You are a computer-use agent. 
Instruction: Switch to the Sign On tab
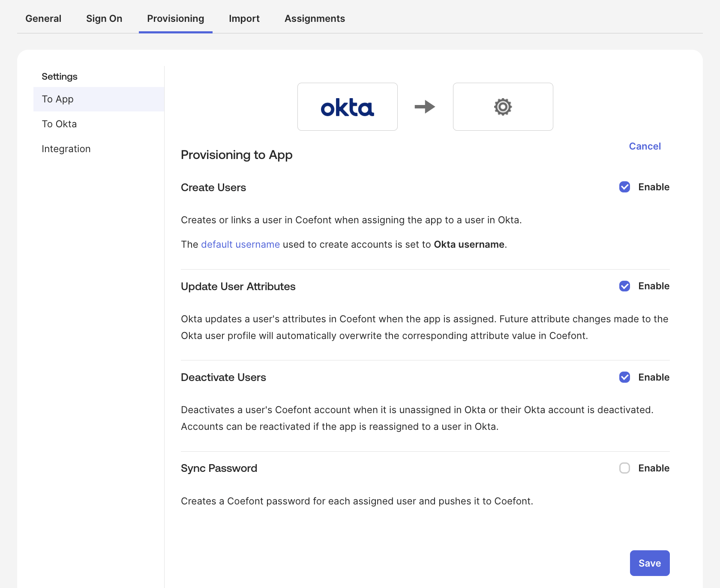pyautogui.click(x=104, y=18)
